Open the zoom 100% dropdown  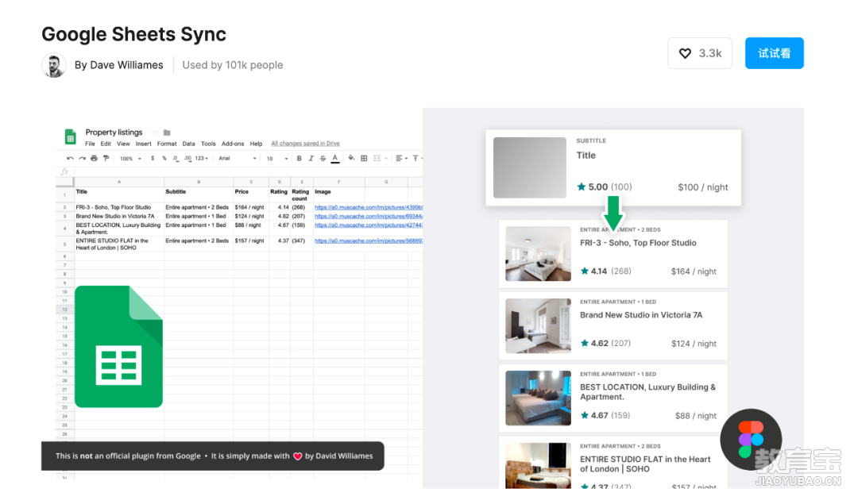[130, 159]
